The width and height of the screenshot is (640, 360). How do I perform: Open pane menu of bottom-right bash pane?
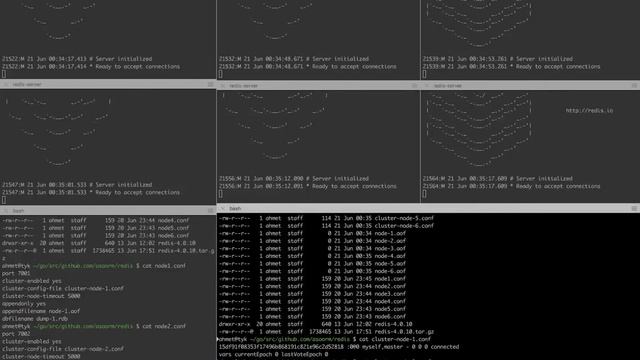click(634, 208)
